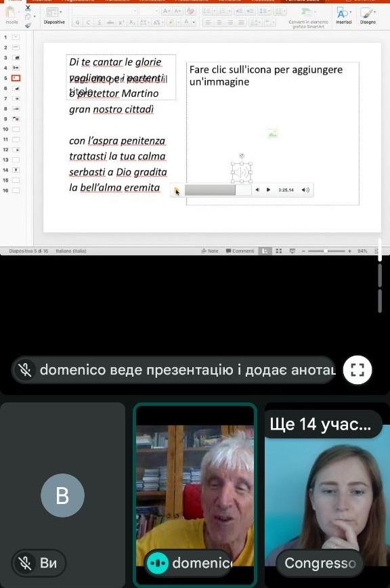Click the audio speaker icon on the slide
The width and height of the screenshot is (390, 588).
tap(242, 173)
